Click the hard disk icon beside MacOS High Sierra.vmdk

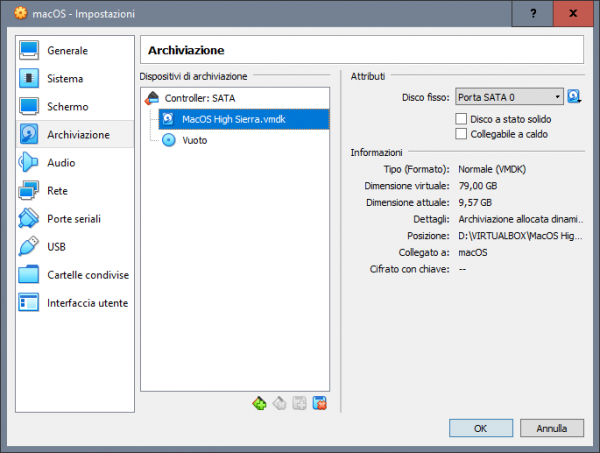tap(168, 119)
